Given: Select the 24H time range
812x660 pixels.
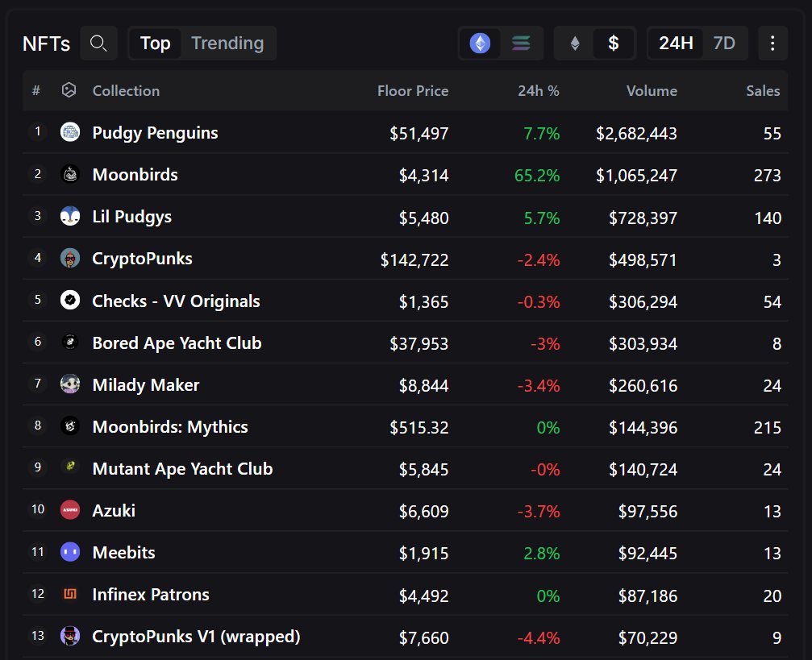Looking at the screenshot, I should point(676,43).
